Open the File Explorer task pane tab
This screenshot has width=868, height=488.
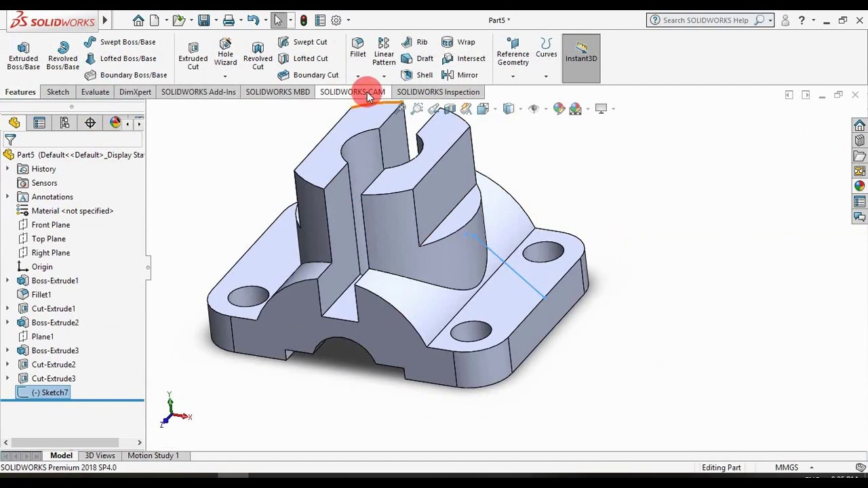(859, 156)
